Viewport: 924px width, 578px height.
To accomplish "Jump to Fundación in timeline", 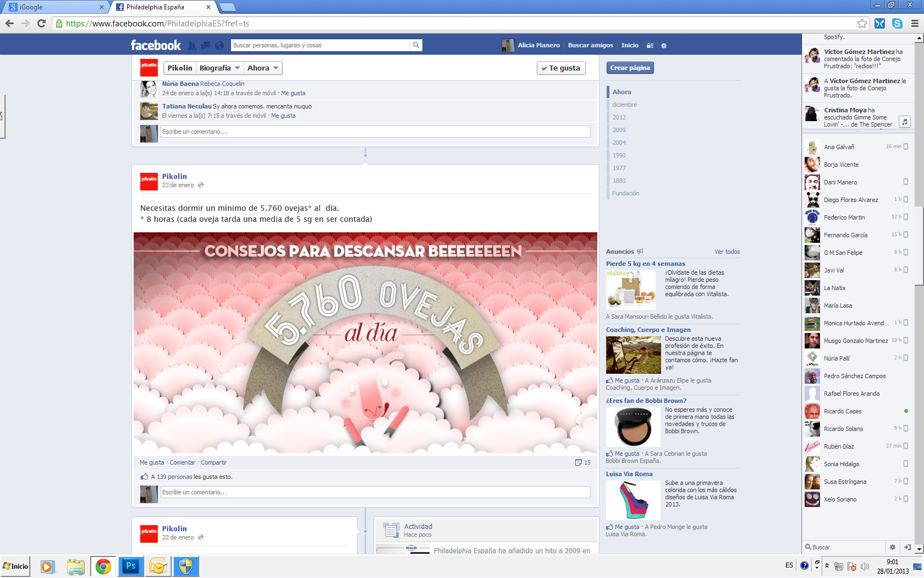I will click(626, 193).
